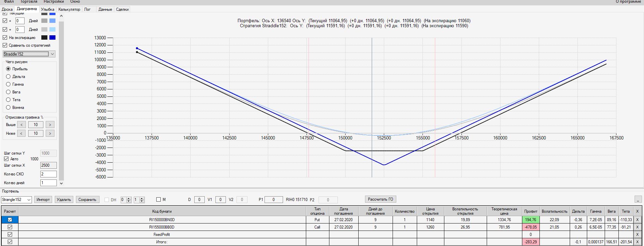Click the right arrow next to Выше

pos(50,125)
